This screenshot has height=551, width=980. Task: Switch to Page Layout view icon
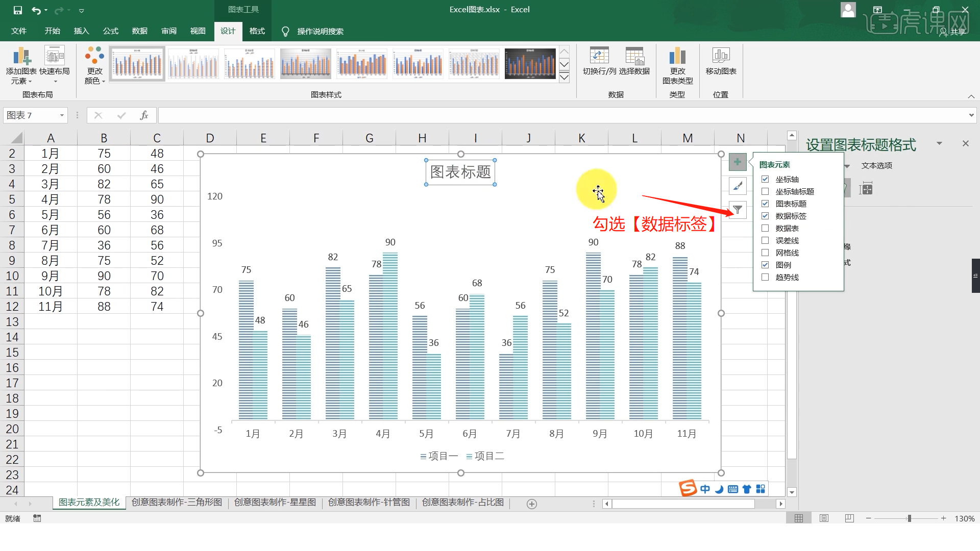824,518
